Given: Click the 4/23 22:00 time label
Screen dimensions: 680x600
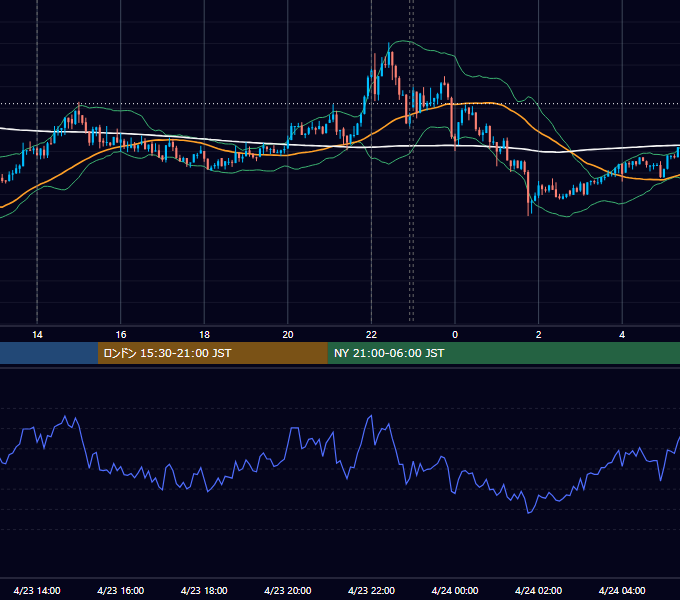Looking at the screenshot, I should coord(371,590).
